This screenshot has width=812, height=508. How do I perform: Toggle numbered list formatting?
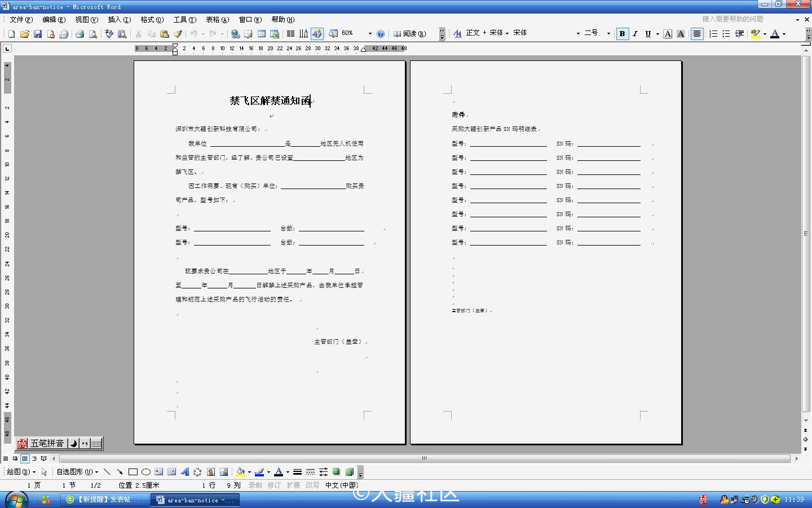pos(713,34)
